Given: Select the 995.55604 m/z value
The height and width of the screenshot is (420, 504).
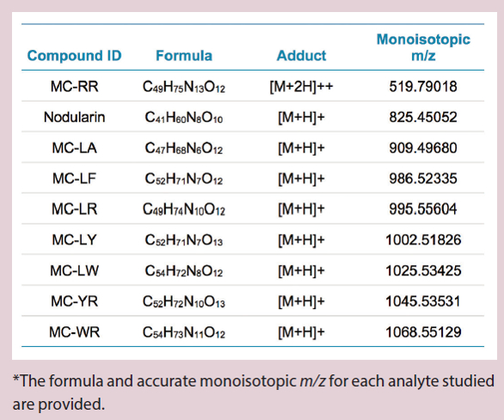Looking at the screenshot, I should click(x=423, y=209).
